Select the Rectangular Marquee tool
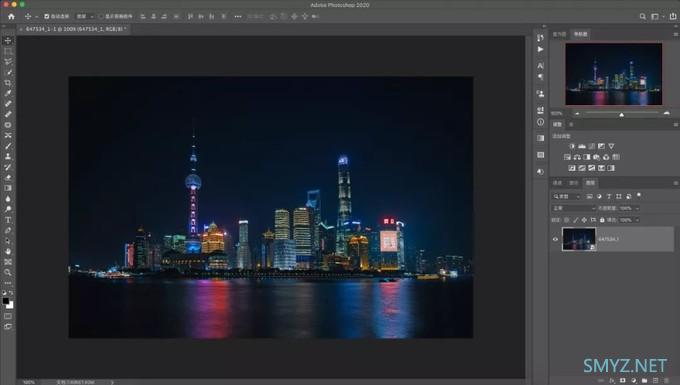680x385 pixels. tap(8, 51)
